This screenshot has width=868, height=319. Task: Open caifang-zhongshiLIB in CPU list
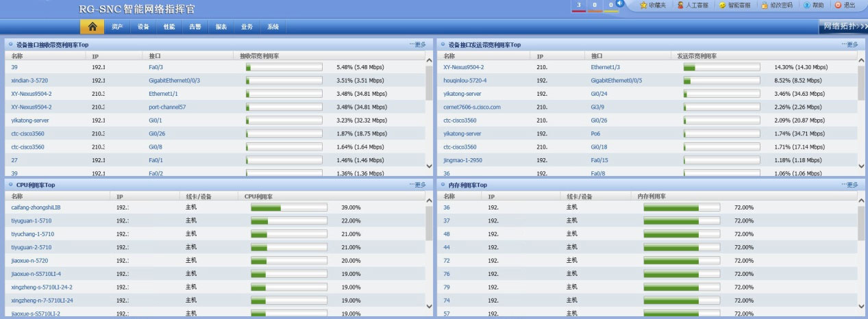tap(36, 207)
